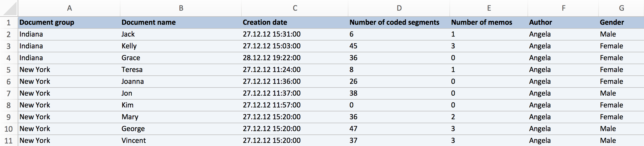Select the cell containing "Vincent"
Screen dimensions: 644x146
point(181,140)
